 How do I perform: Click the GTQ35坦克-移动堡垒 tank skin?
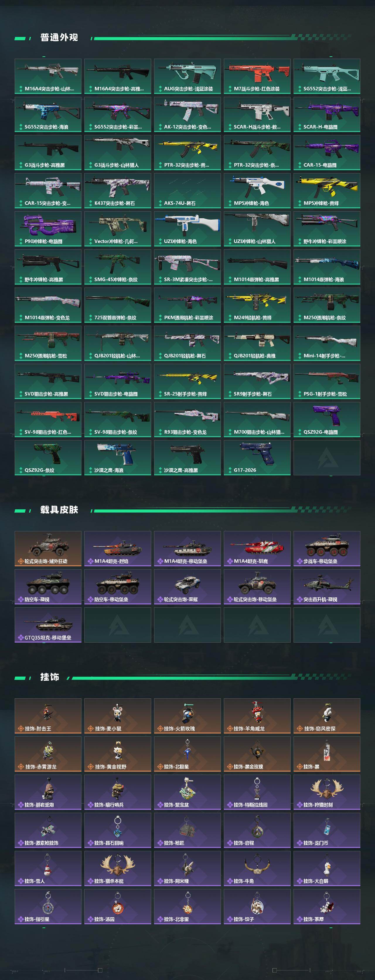pos(48,625)
